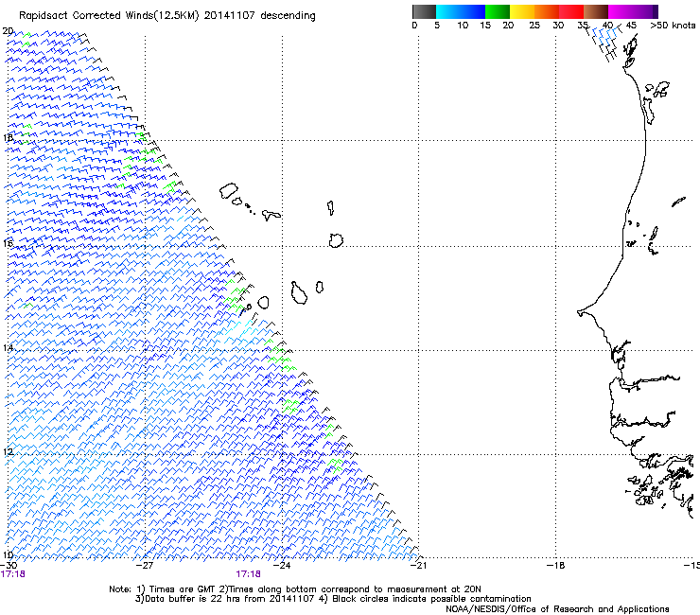
Task: Select the dark purple 45–50 knots legend segment
Action: coord(645,11)
